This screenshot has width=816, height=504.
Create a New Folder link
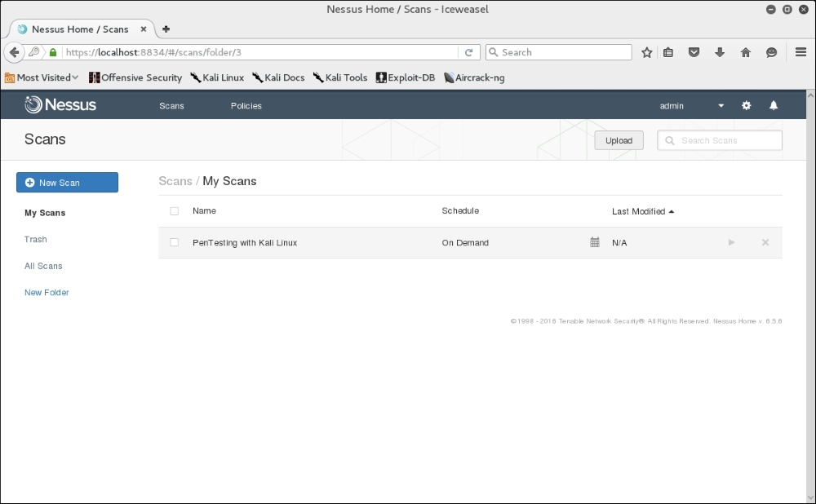coord(47,292)
